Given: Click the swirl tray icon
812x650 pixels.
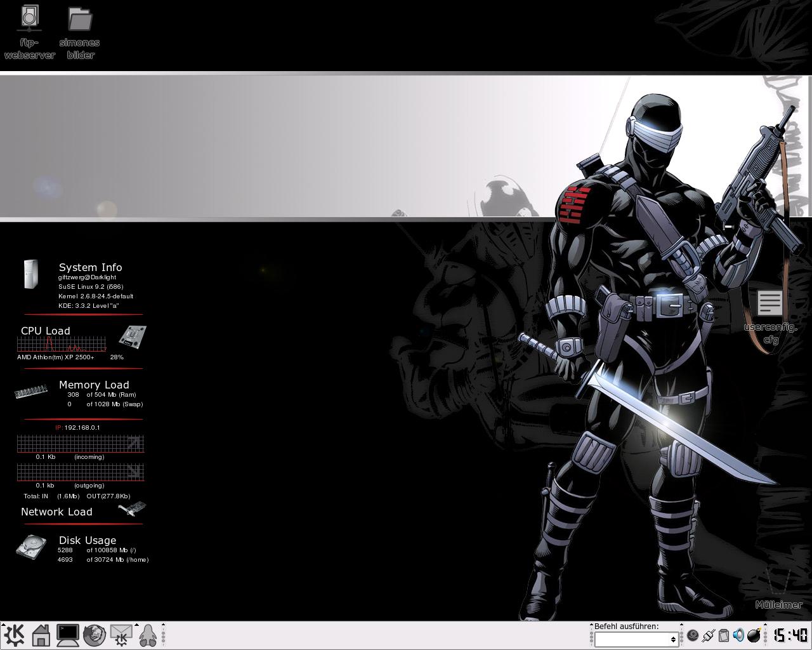Looking at the screenshot, I should point(693,635).
